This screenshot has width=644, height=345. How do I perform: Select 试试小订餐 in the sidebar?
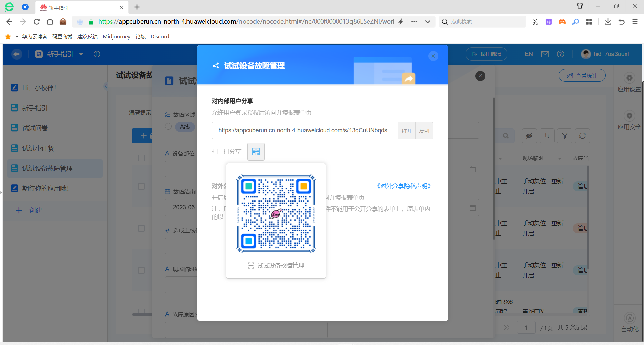click(55, 148)
